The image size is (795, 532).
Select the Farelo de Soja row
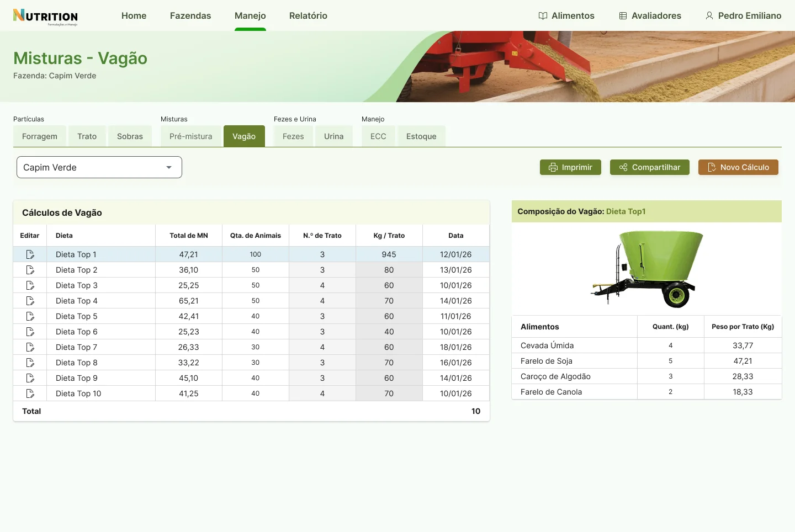pyautogui.click(x=646, y=361)
